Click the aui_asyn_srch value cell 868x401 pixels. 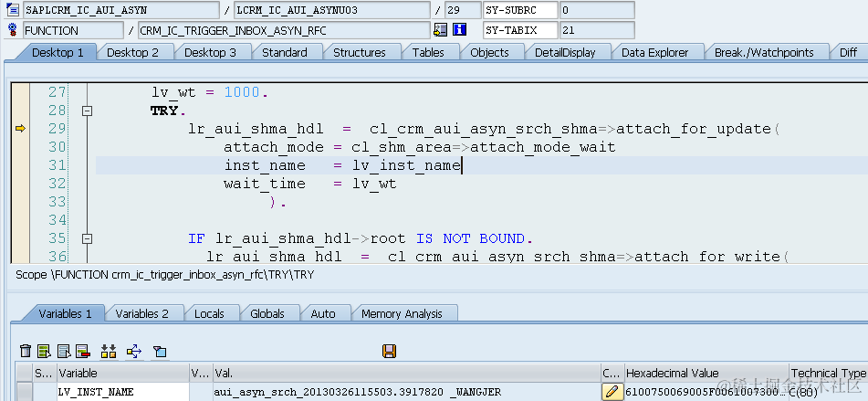click(407, 392)
